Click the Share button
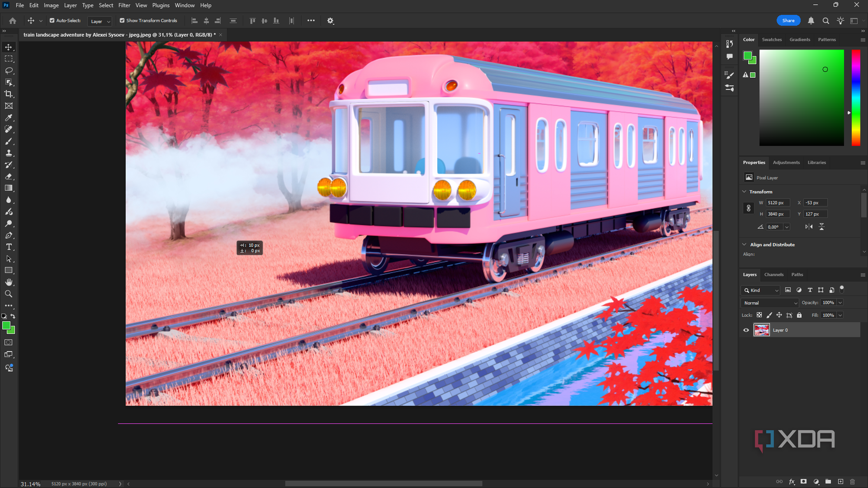Image resolution: width=868 pixels, height=488 pixels. pos(788,21)
